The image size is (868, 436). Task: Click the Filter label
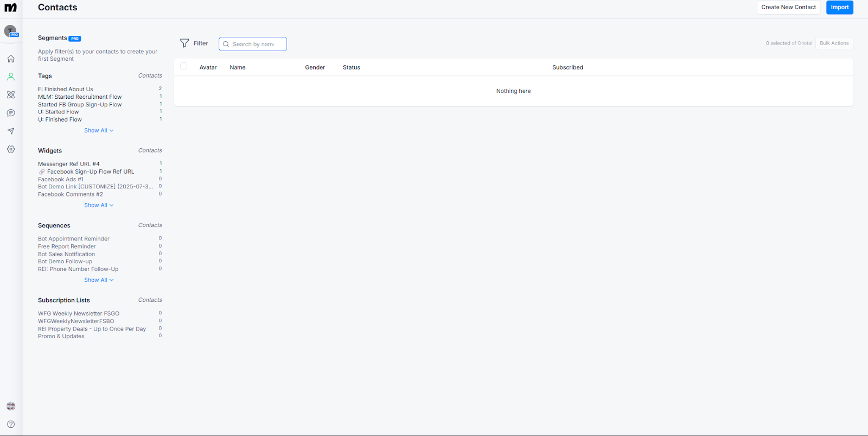[201, 43]
